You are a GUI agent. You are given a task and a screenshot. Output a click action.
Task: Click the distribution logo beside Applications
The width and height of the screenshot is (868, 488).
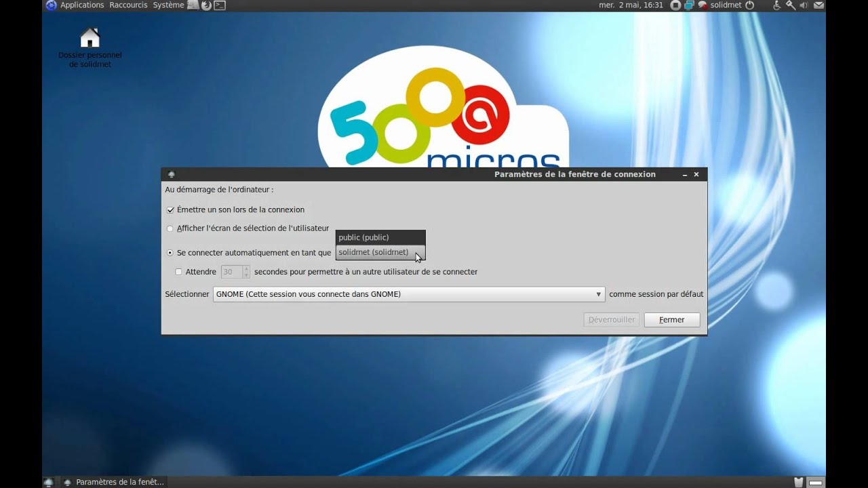[x=51, y=5]
